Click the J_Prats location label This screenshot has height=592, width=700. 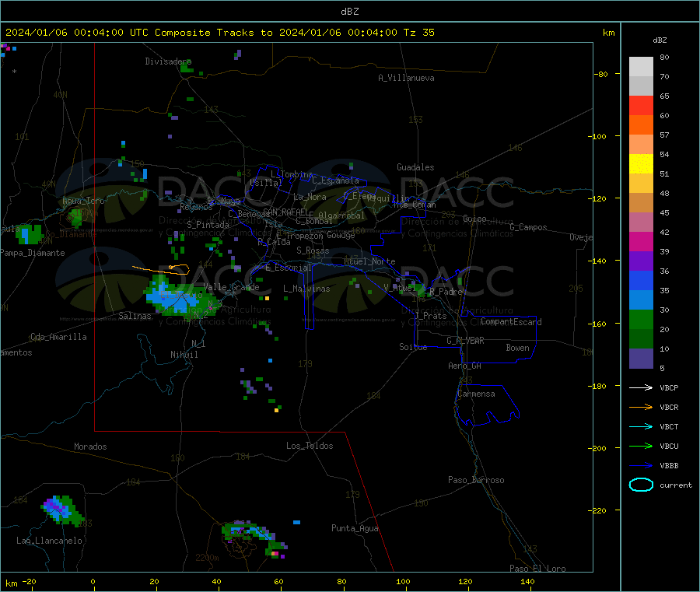tap(430, 316)
